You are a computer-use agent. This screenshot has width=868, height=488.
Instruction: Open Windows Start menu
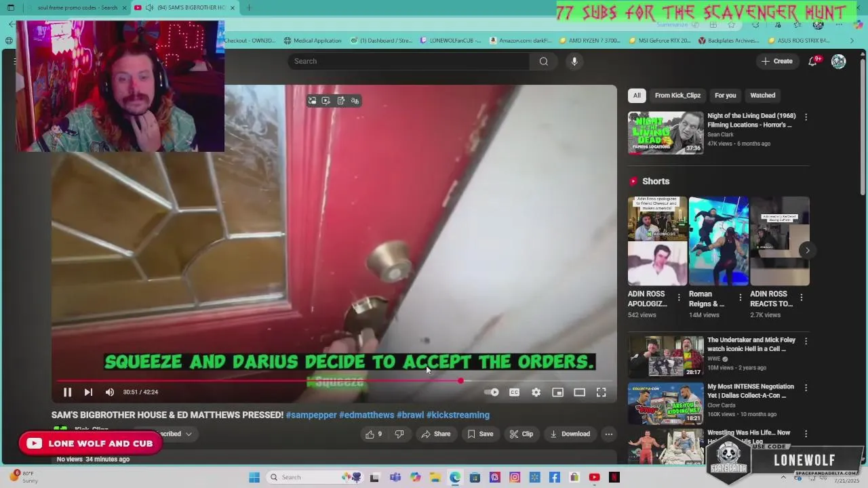(254, 477)
